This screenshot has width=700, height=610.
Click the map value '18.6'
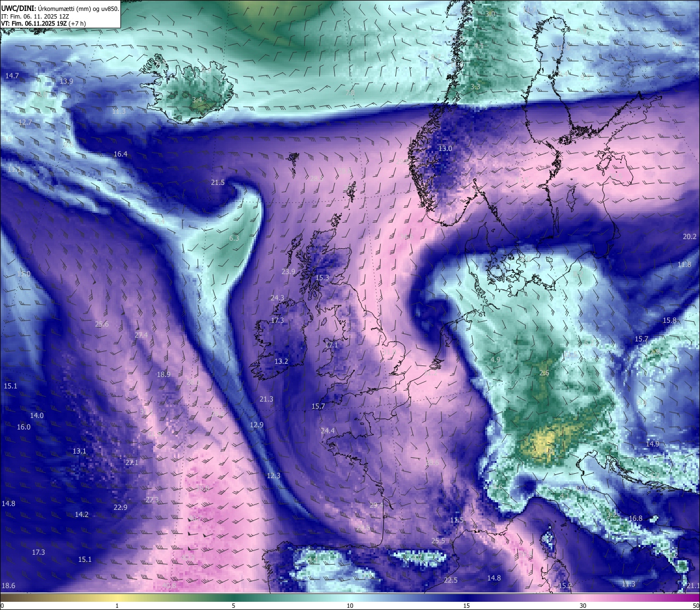point(8,586)
